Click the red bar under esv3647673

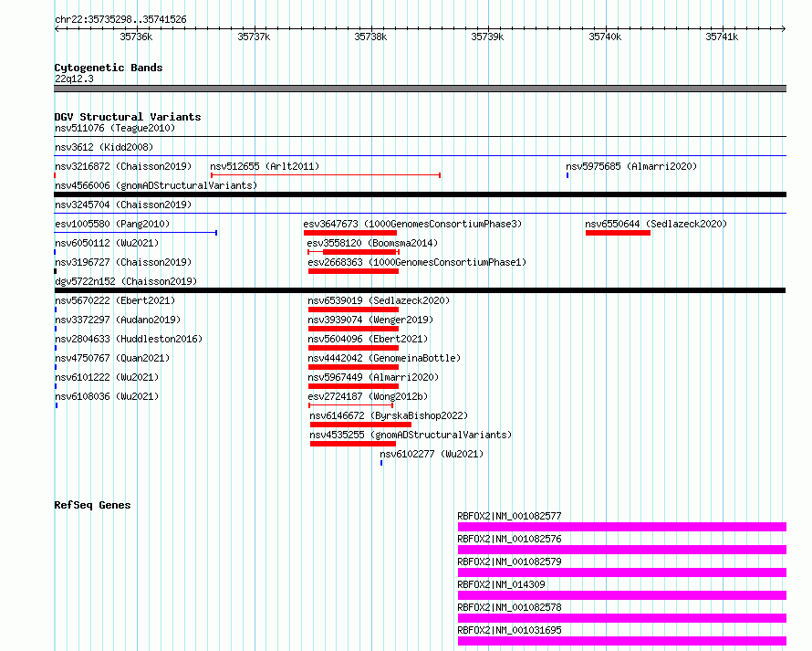click(x=350, y=233)
